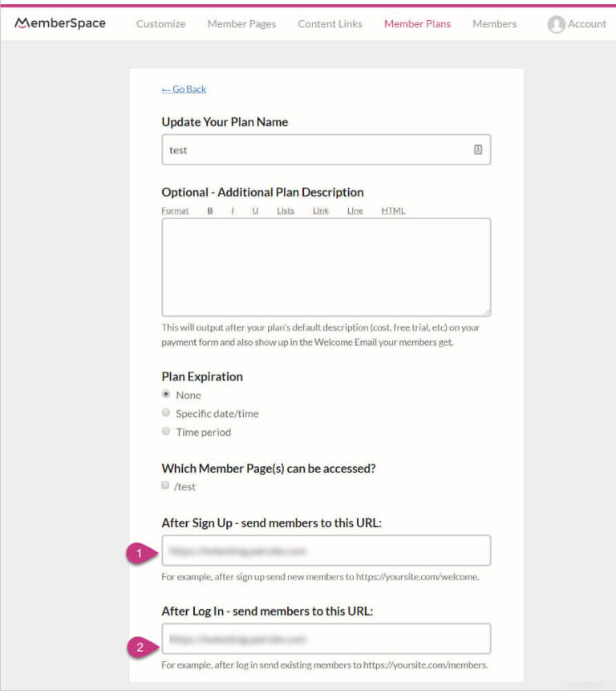Navigate to Content Links
Screen dimensions: 616x691
click(x=329, y=24)
